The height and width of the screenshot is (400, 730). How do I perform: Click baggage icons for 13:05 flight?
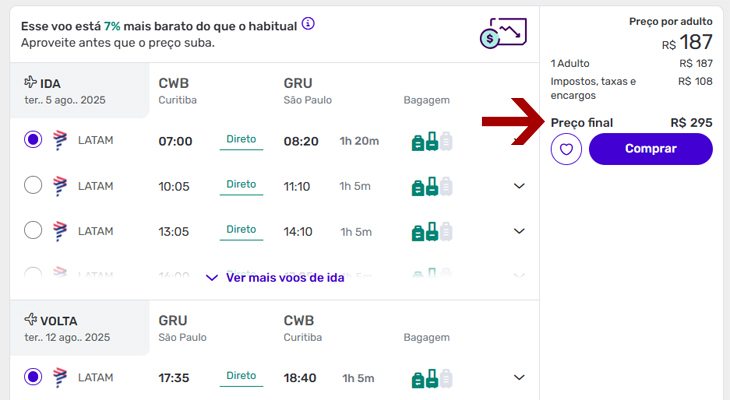click(432, 231)
